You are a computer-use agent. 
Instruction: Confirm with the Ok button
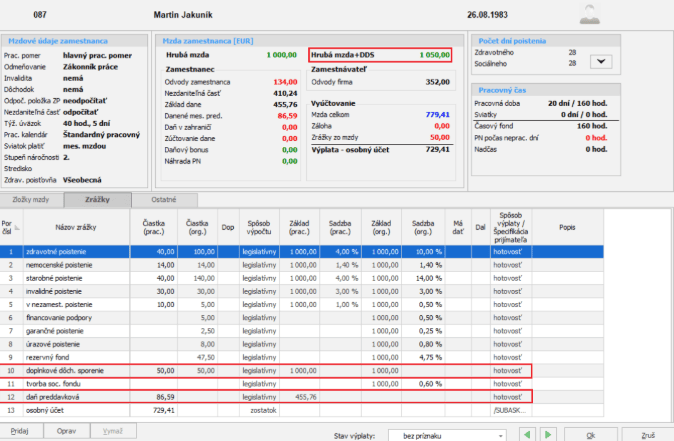pos(590,435)
